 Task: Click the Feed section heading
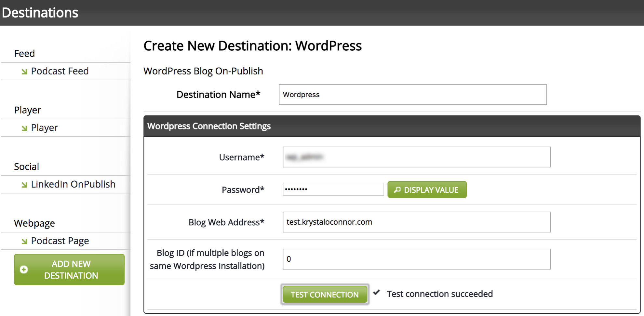point(24,53)
